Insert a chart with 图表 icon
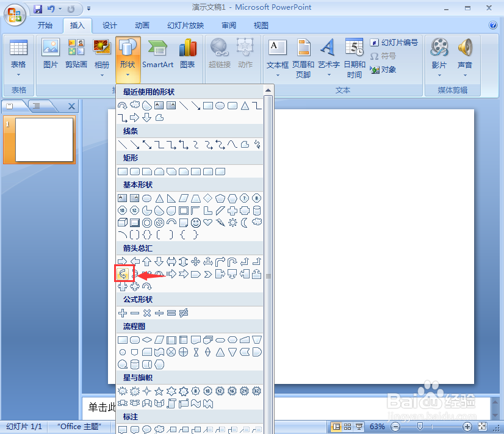Screen dimensions: 504x434 (187, 54)
